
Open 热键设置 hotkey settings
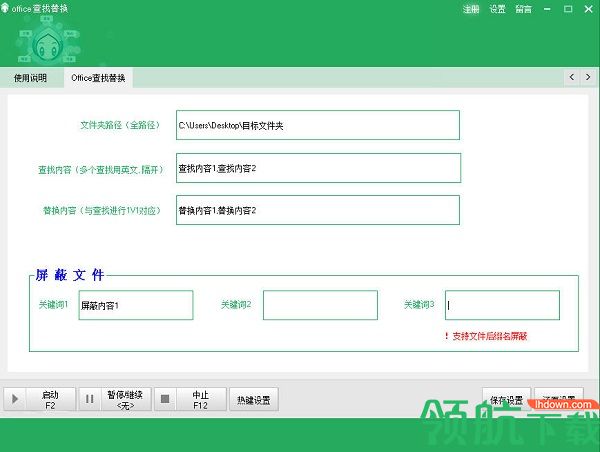pyautogui.click(x=254, y=400)
